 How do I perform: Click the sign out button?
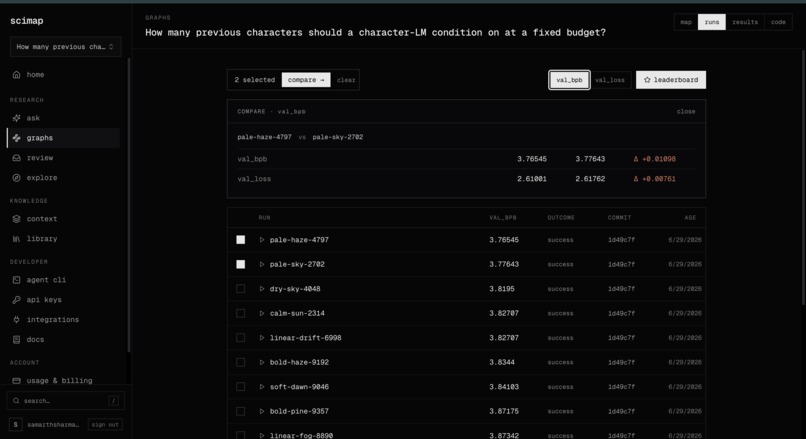tap(105, 425)
